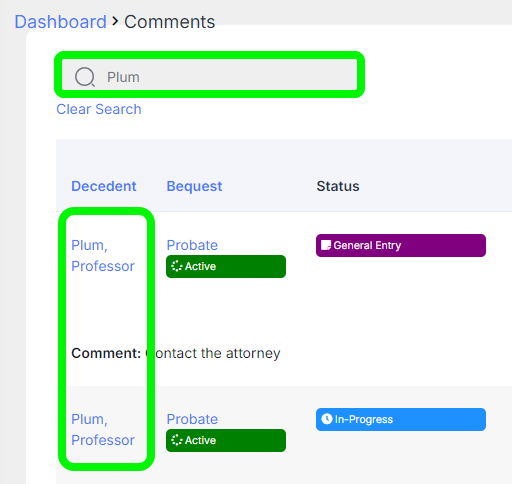Click the spinner icon in first Active badge
The image size is (512, 484).
coord(176,266)
